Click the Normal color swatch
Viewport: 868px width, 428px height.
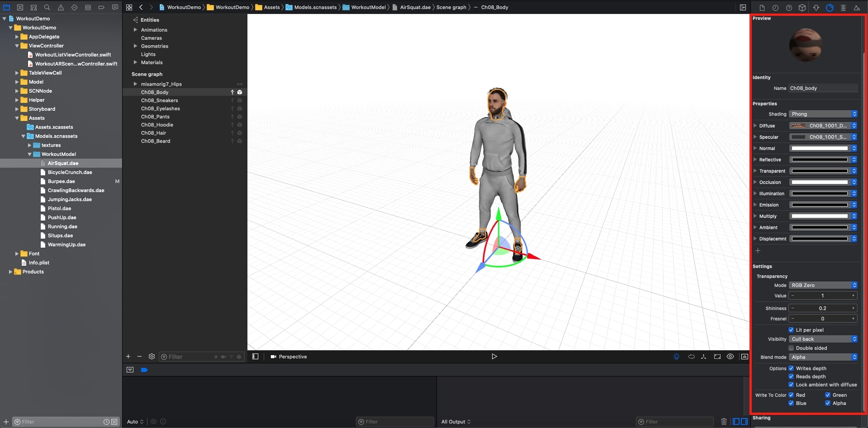(x=820, y=148)
